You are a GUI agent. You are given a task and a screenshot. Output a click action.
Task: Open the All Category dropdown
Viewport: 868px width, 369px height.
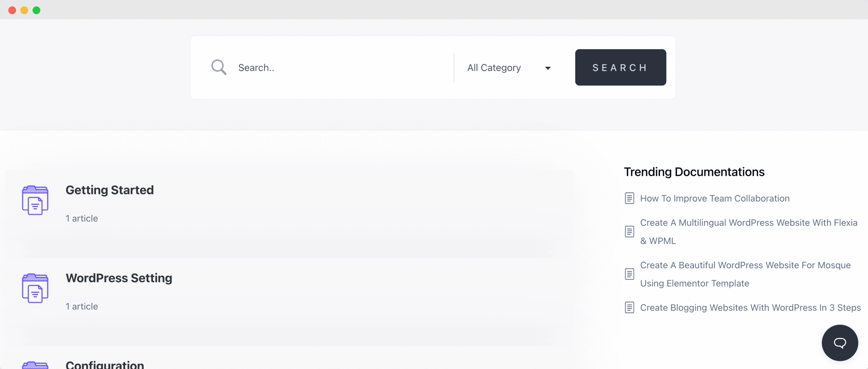pyautogui.click(x=494, y=67)
